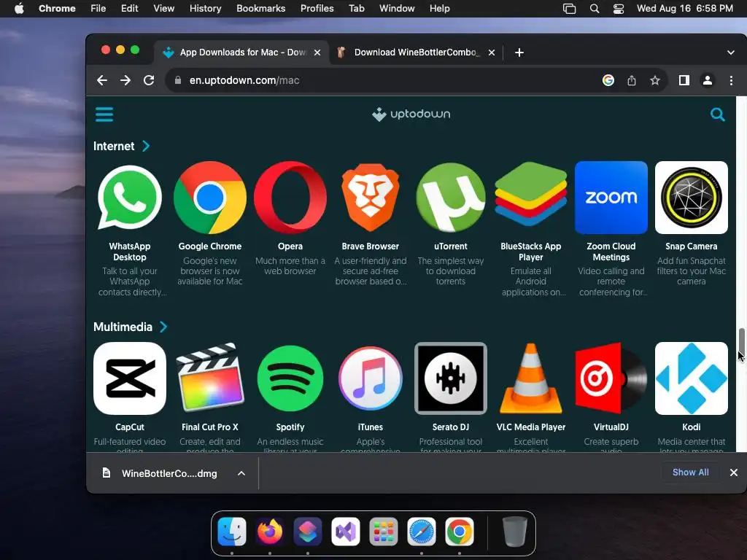Open the Multimedia category heading
Image resolution: width=747 pixels, height=560 pixels.
click(x=123, y=327)
